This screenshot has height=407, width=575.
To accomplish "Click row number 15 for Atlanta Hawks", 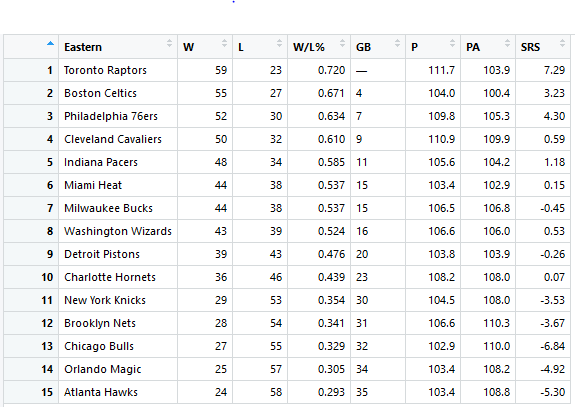I will tap(47, 392).
